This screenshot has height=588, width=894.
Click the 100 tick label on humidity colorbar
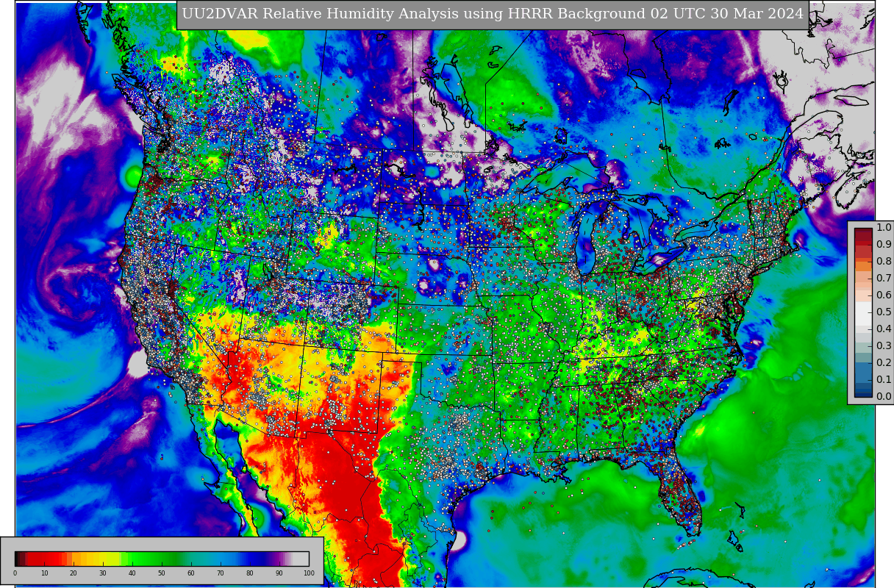coord(309,573)
